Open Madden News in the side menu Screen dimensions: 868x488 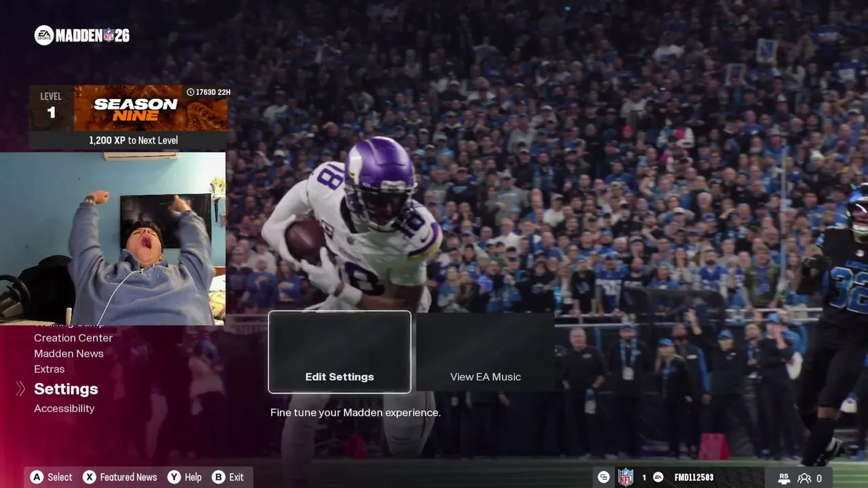pyautogui.click(x=68, y=353)
